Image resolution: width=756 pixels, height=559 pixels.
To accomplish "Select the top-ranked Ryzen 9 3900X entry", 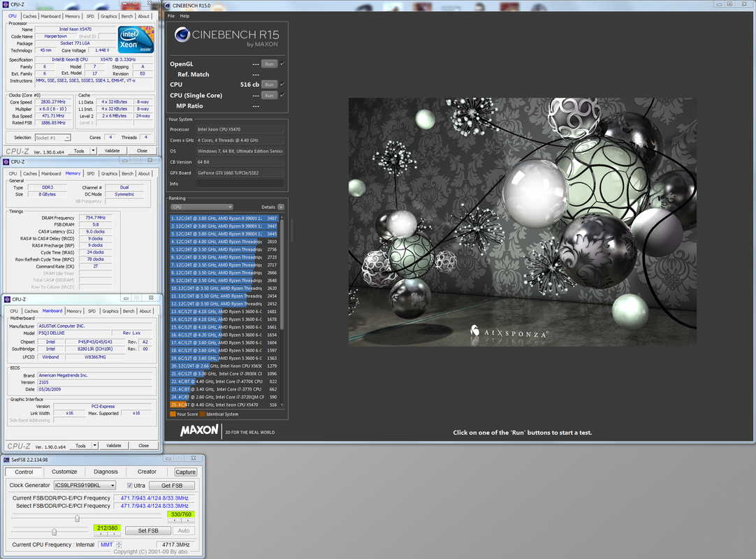I will pyautogui.click(x=224, y=218).
